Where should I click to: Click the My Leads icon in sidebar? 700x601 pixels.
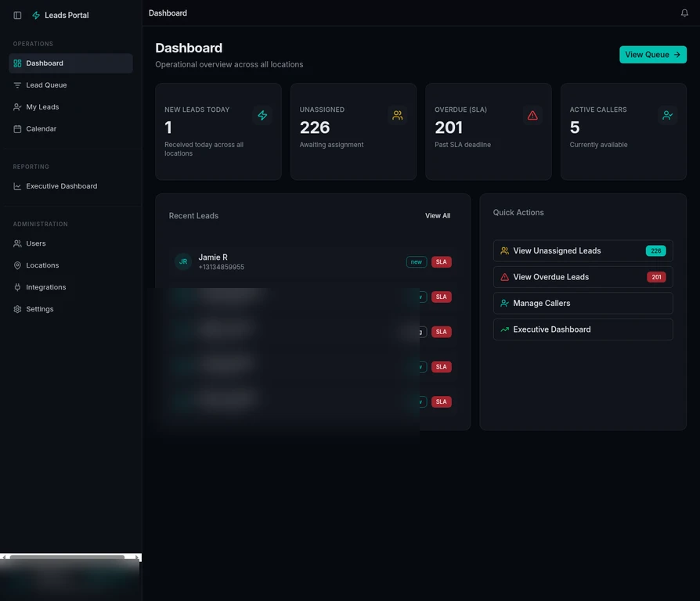[17, 106]
